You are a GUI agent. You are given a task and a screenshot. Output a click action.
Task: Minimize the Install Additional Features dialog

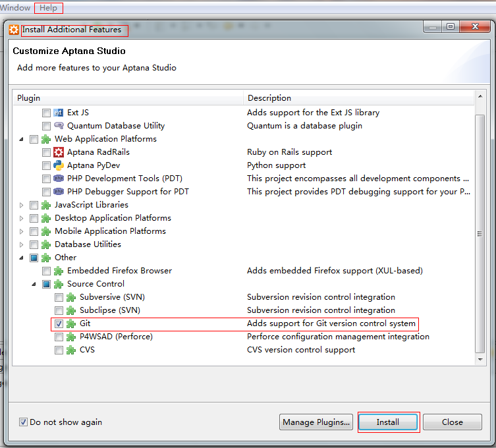(x=433, y=26)
